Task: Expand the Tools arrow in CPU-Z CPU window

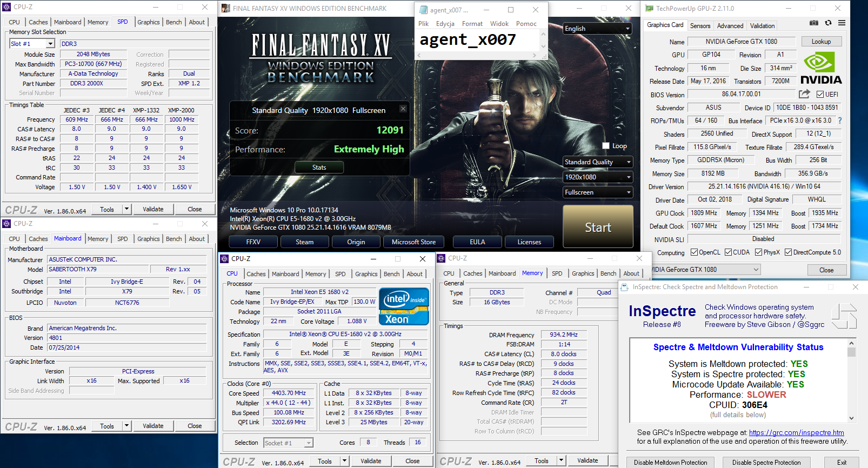Action: point(344,461)
